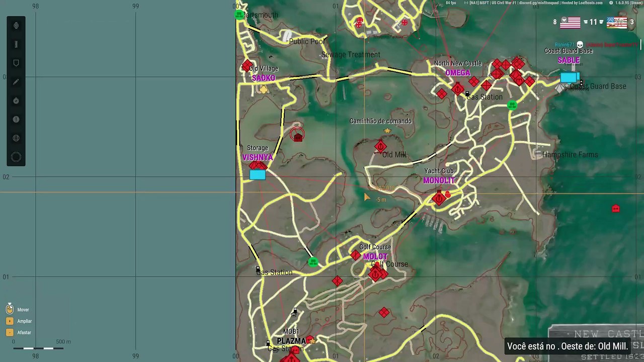Click the orange player arrow marker
Viewport: 644px width, 362px height.
click(x=367, y=198)
